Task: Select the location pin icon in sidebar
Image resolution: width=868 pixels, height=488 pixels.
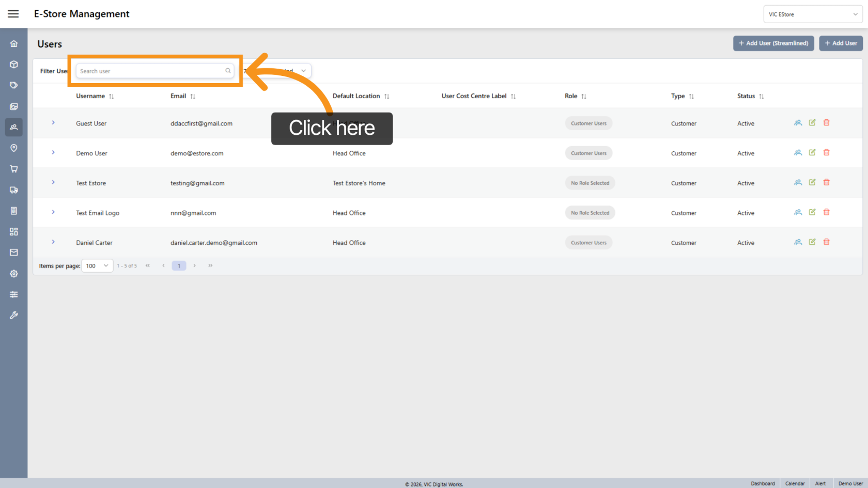Action: (x=13, y=148)
